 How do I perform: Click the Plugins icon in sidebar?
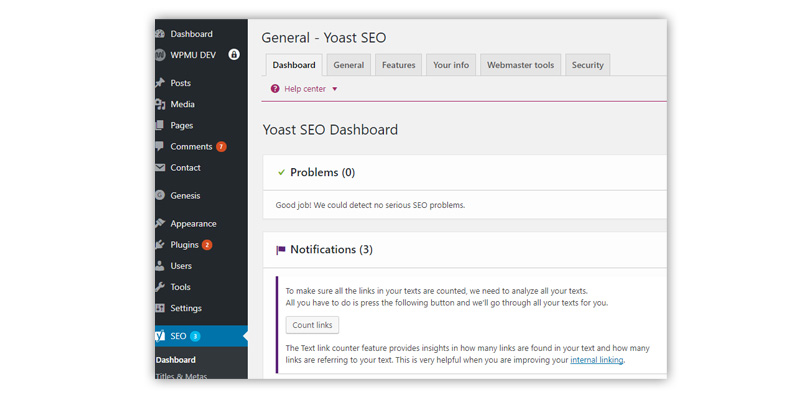[x=160, y=245]
